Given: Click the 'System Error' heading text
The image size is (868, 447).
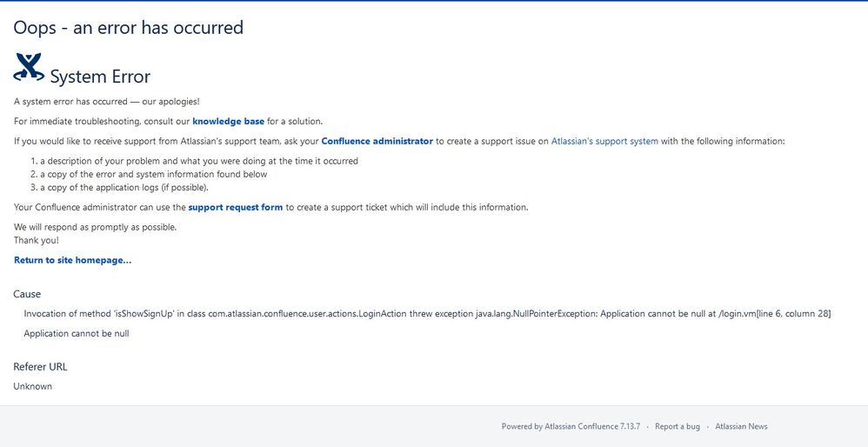Looking at the screenshot, I should [100, 77].
